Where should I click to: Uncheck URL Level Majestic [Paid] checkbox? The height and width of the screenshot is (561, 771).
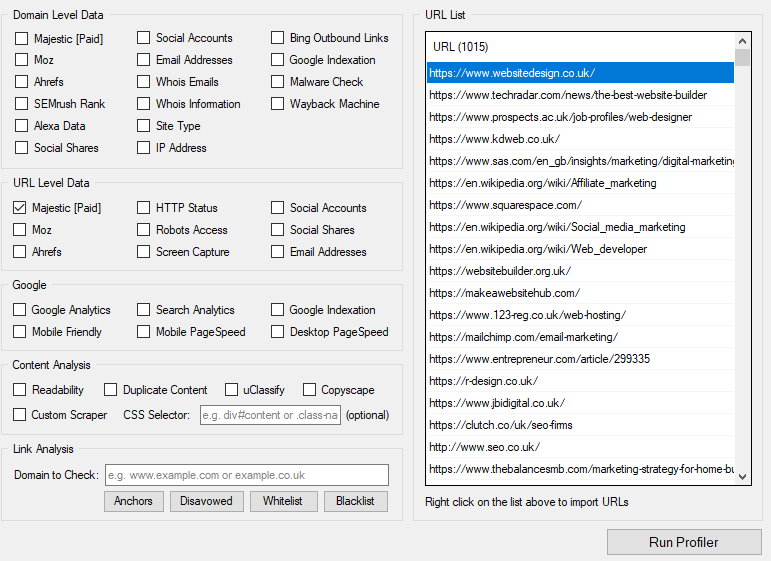[20, 207]
